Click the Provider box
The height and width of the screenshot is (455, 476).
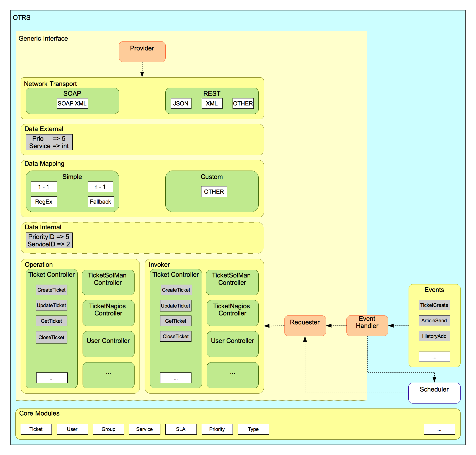tap(142, 51)
